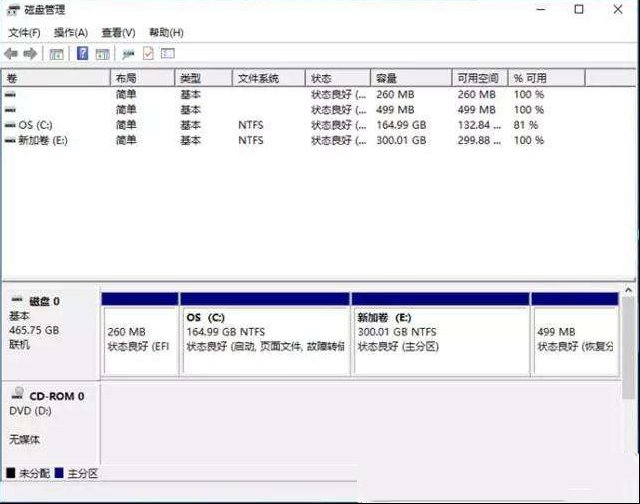Sort by the 容量 column header
This screenshot has width=640, height=504.
(x=412, y=78)
